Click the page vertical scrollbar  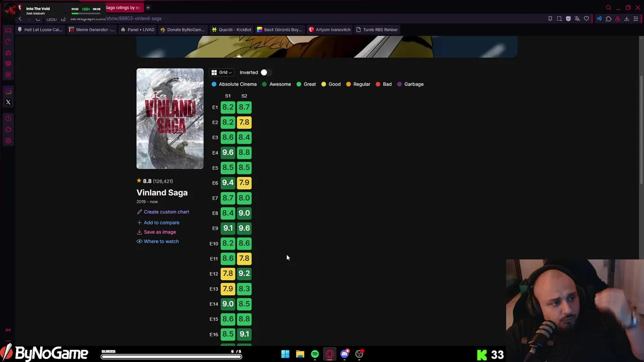coord(641,129)
